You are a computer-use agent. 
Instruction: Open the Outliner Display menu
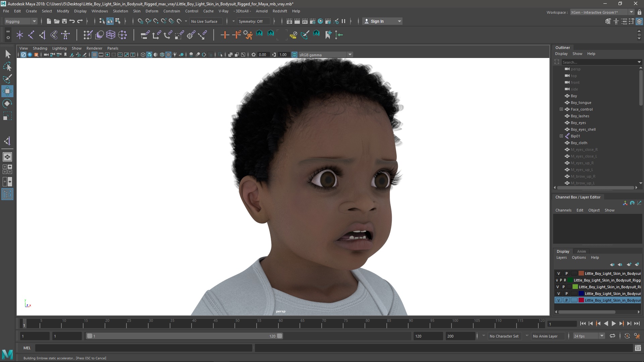pos(561,54)
